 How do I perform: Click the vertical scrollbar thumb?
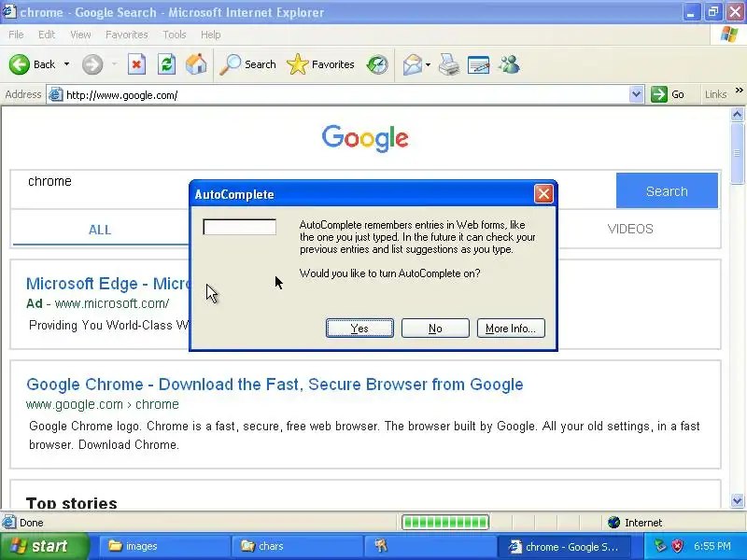coord(737,153)
